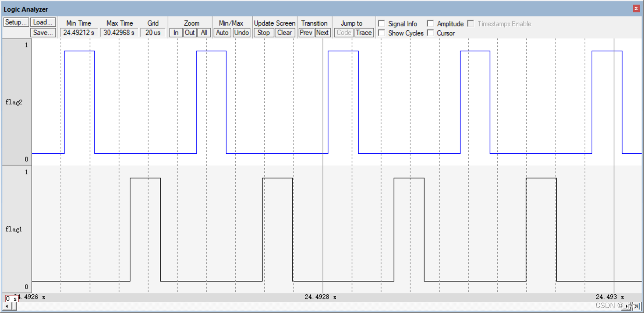Click the Grid value 20 us
This screenshot has width=644, height=313.
point(153,33)
